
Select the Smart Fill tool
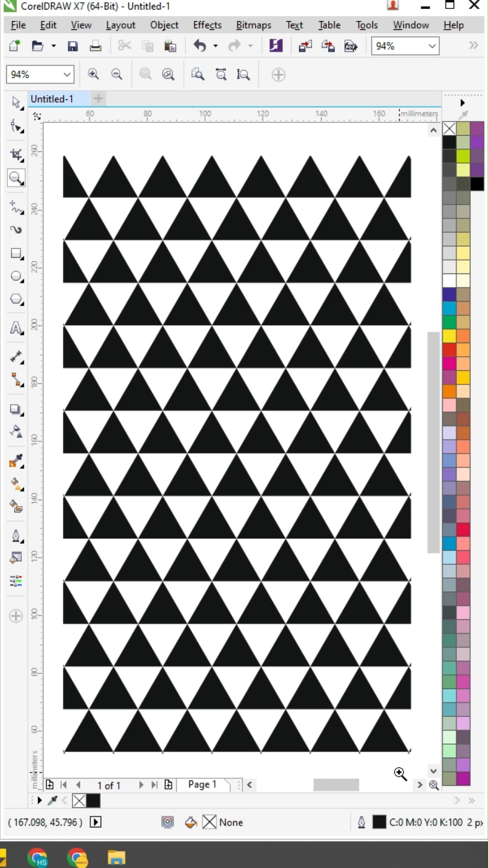point(16,507)
